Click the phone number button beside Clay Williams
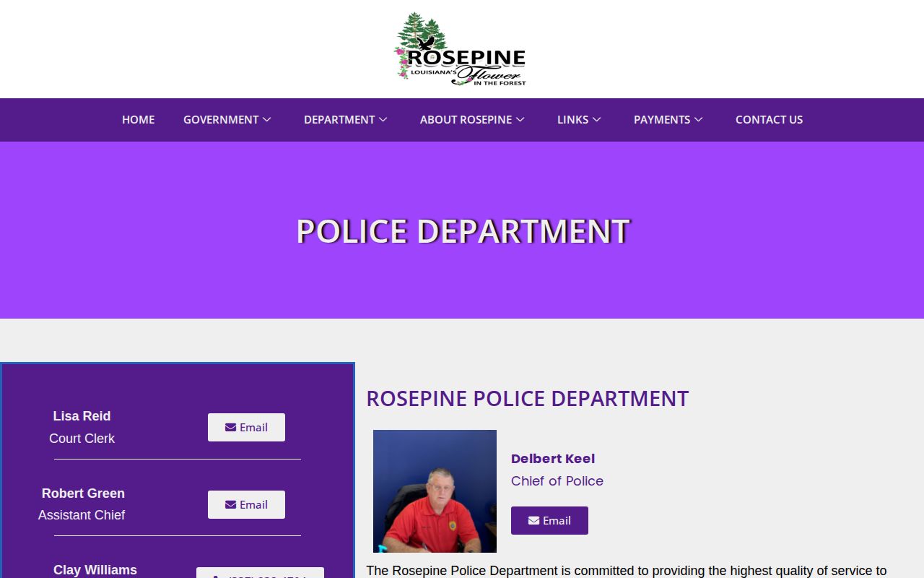Screen dimensions: 924x578 click(260, 573)
